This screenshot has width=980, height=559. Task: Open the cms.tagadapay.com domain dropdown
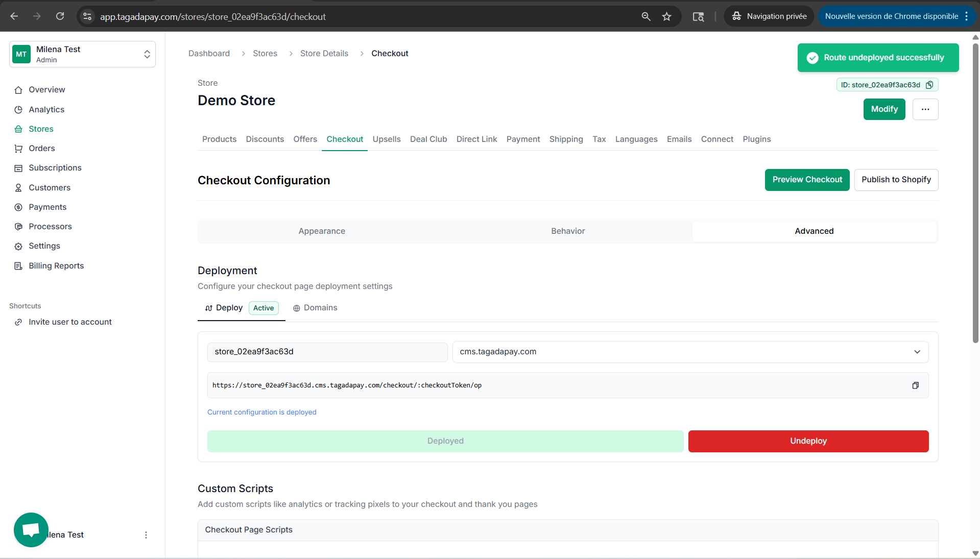pos(690,352)
